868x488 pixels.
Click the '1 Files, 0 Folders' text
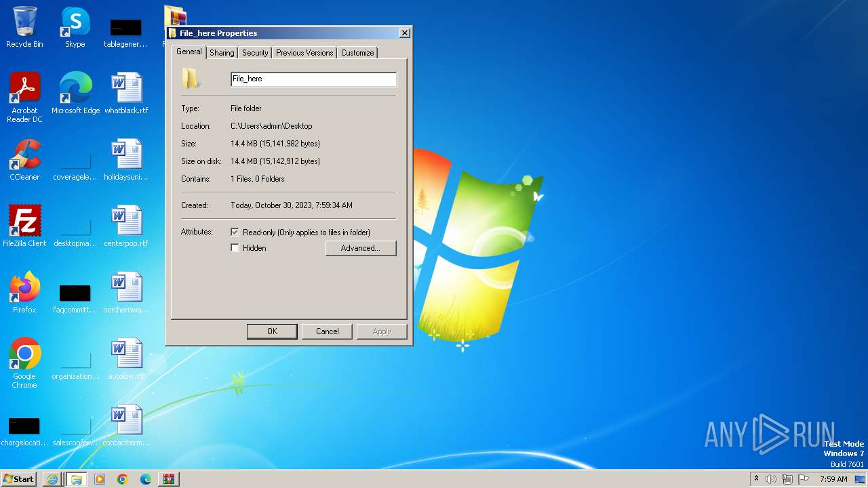[258, 179]
